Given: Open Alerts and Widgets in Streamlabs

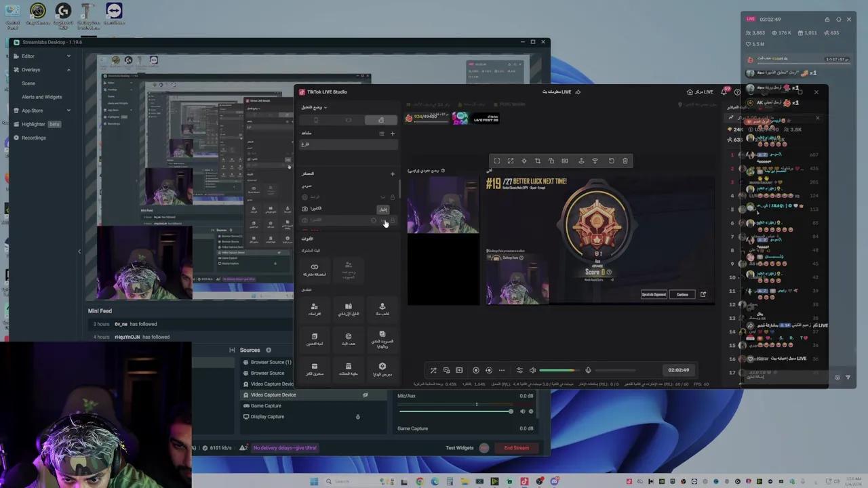Looking at the screenshot, I should pyautogui.click(x=41, y=97).
